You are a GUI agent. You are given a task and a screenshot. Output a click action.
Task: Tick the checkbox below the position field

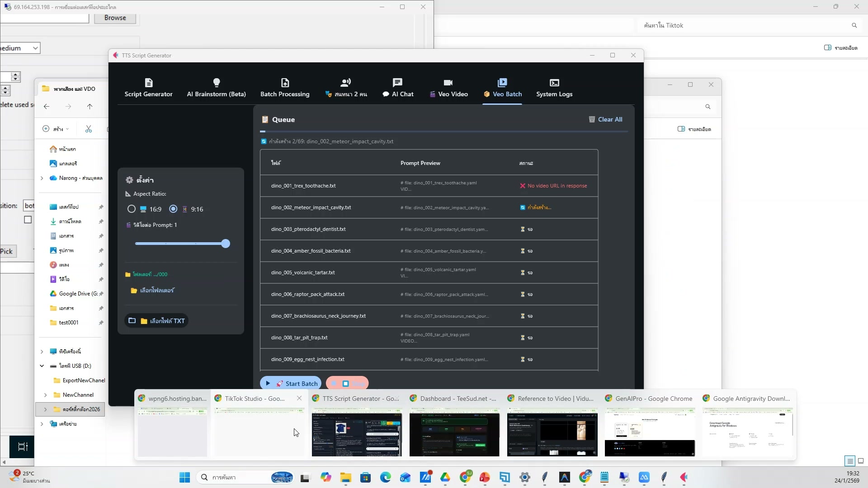(x=28, y=220)
